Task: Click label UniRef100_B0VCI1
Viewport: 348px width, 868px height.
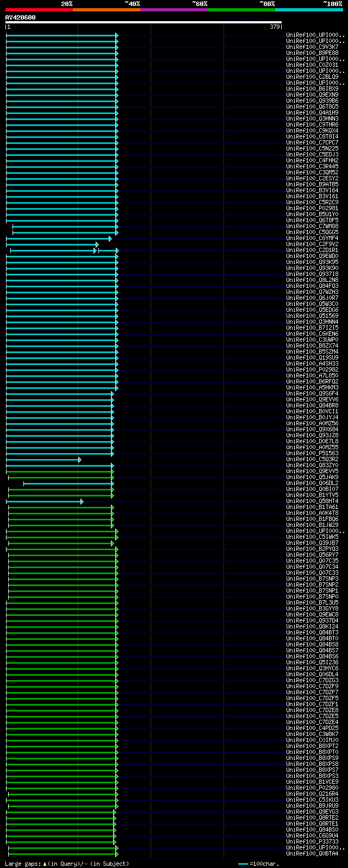Action: click(x=312, y=412)
